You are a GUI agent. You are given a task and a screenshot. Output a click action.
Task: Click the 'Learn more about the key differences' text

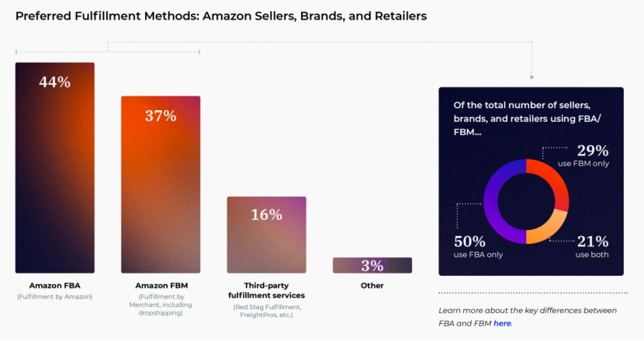527,311
